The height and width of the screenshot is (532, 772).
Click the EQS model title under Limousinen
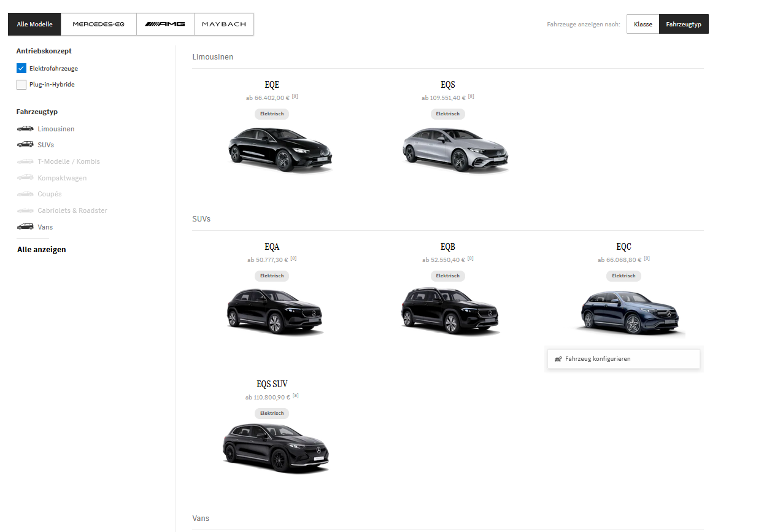(x=448, y=85)
